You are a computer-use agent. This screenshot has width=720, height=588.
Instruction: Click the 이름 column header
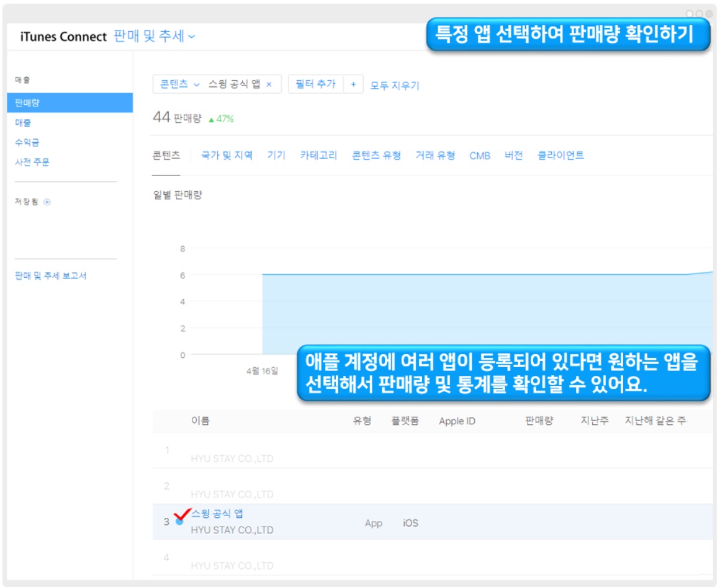tap(200, 421)
